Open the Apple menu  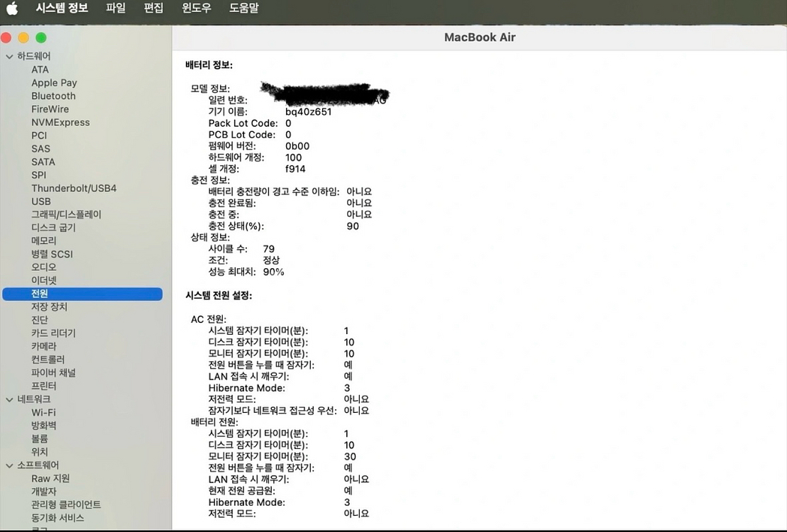[11, 9]
